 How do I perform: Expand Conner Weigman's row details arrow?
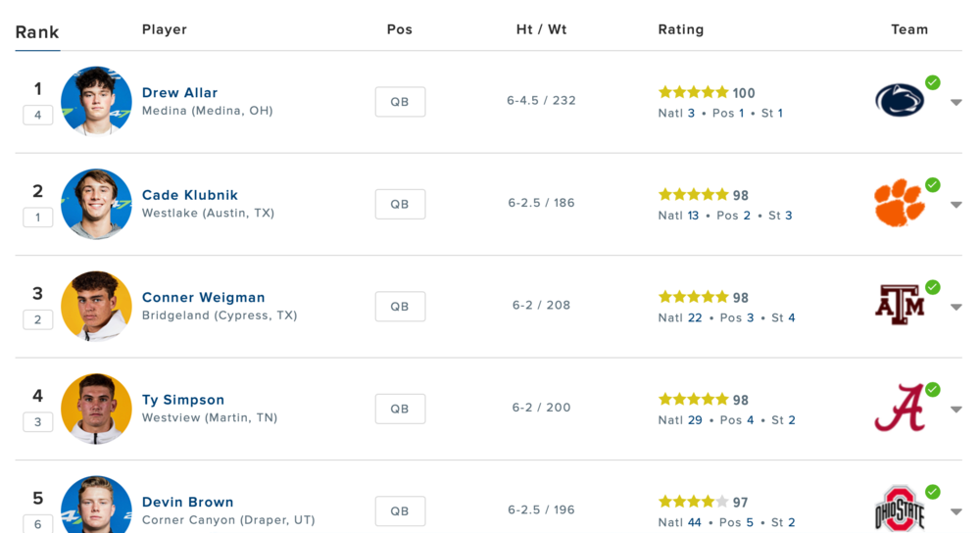point(956,307)
